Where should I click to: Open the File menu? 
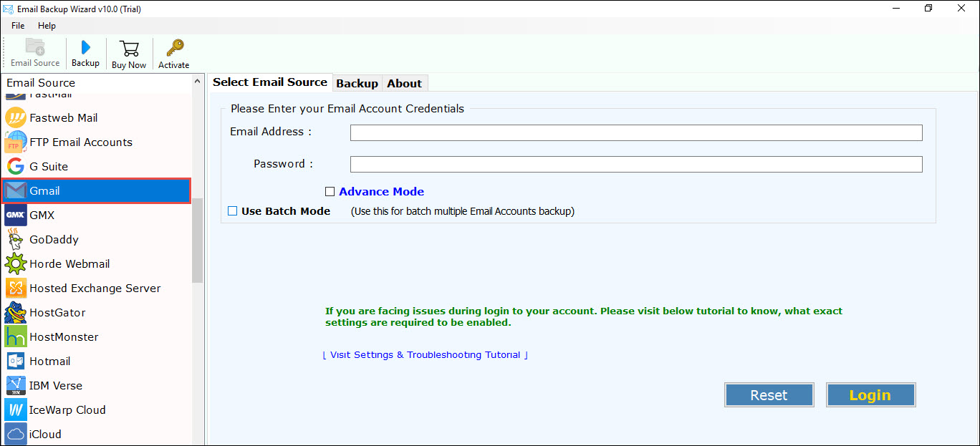coord(18,26)
